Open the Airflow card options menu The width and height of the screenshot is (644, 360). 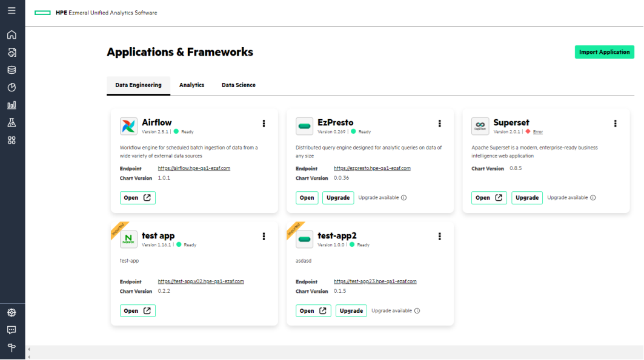264,123
